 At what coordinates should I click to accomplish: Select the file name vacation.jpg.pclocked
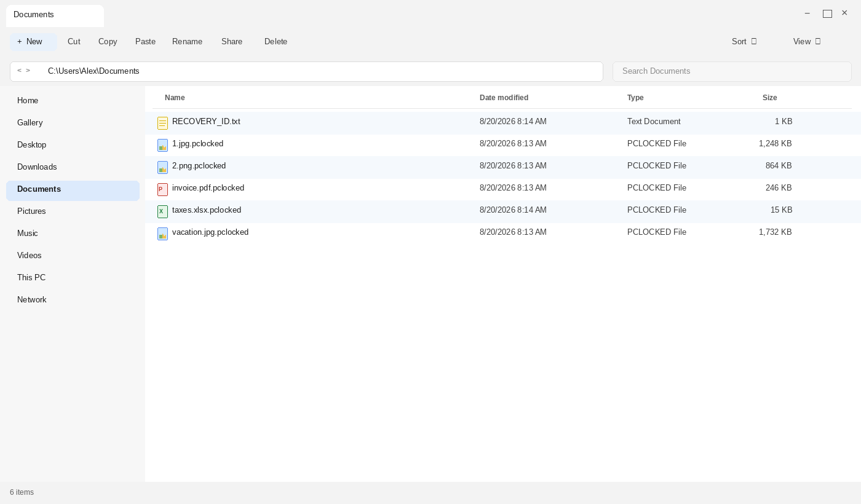coord(210,232)
